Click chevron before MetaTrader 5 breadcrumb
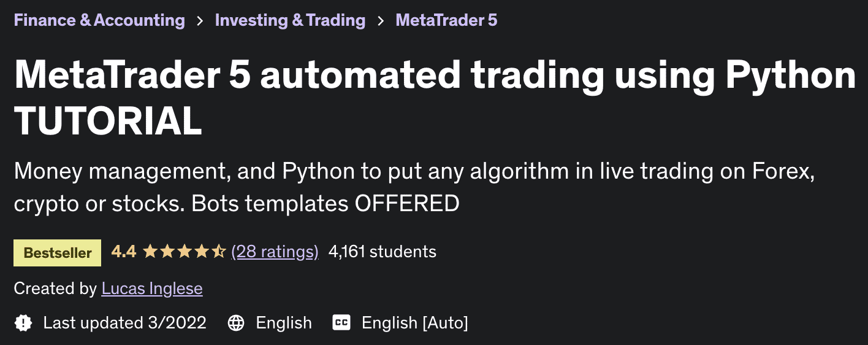Screen dimensions: 868x345 click(381, 21)
